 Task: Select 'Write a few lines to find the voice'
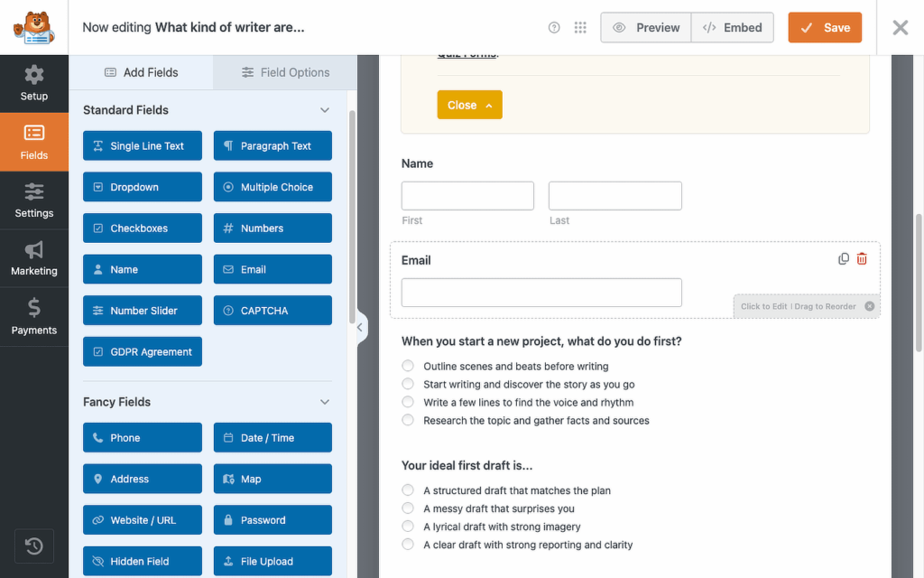pyautogui.click(x=408, y=402)
